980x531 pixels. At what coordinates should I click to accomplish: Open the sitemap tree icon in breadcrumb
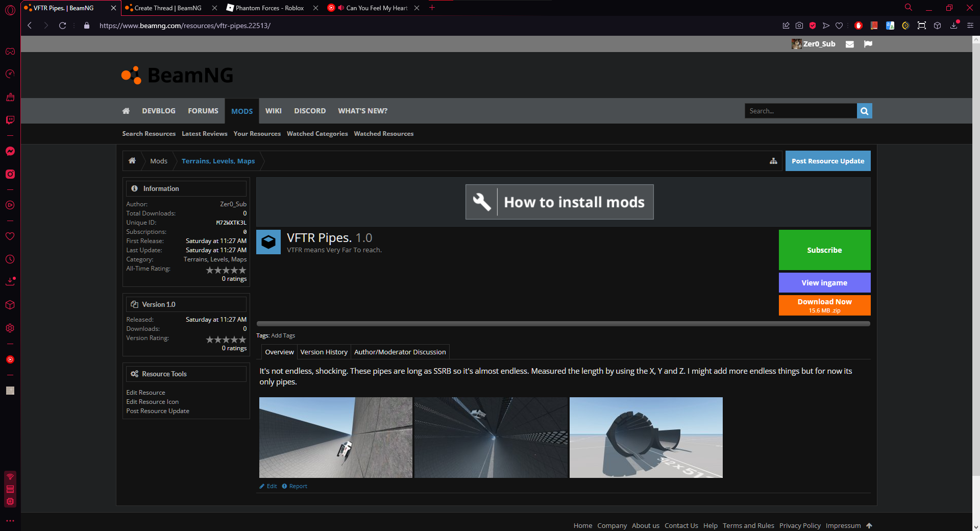point(773,161)
